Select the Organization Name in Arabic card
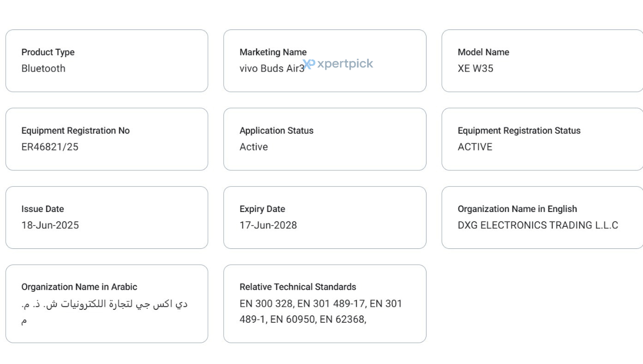Screen dimensions: 643x364 pyautogui.click(x=107, y=304)
